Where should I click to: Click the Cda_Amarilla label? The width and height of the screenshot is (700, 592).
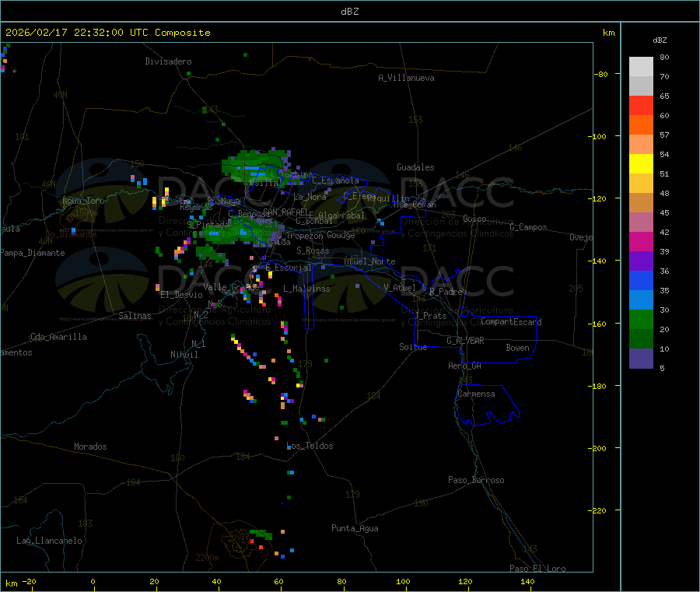point(58,337)
